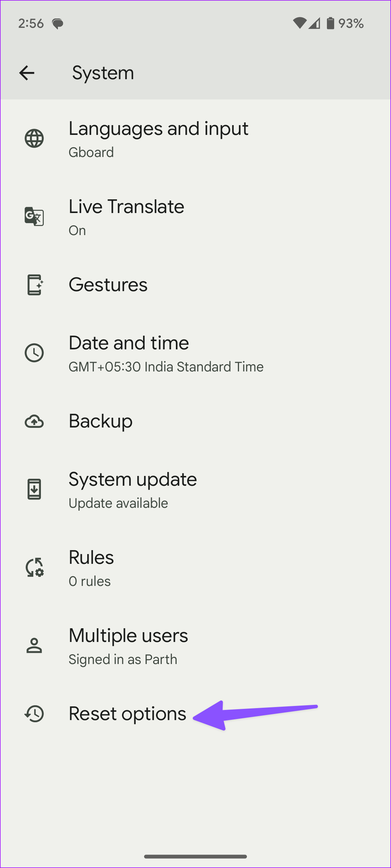The height and width of the screenshot is (868, 391).
Task: Tap the Rules sync gear icon
Action: pos(35,567)
